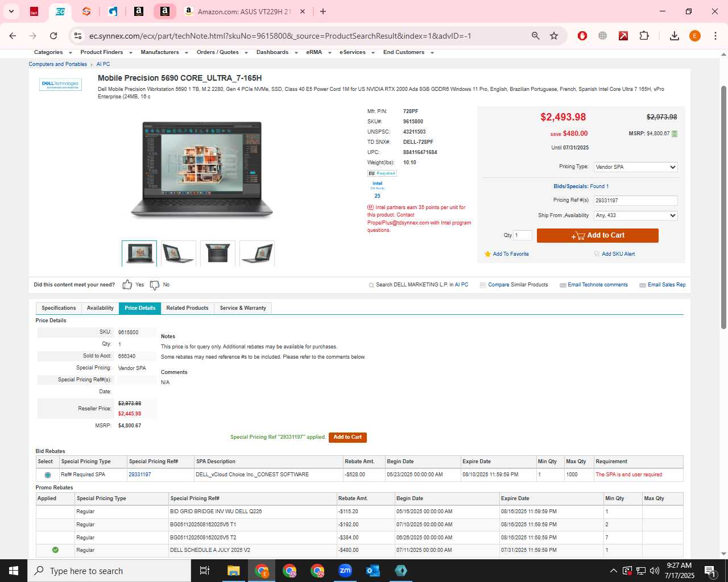
Task: Reload the page
Action: coord(53,36)
